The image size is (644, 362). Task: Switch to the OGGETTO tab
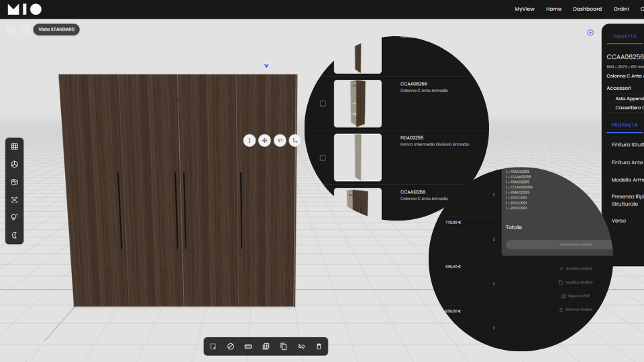tap(625, 36)
